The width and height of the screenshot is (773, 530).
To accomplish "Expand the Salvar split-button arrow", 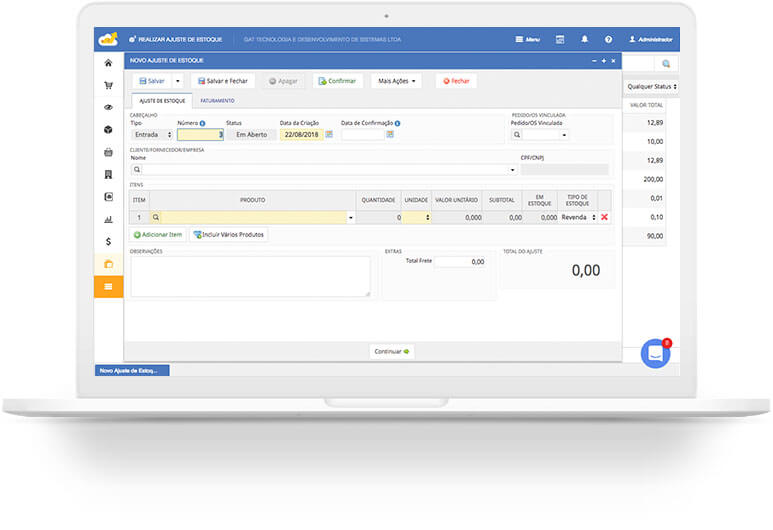I will [177, 81].
